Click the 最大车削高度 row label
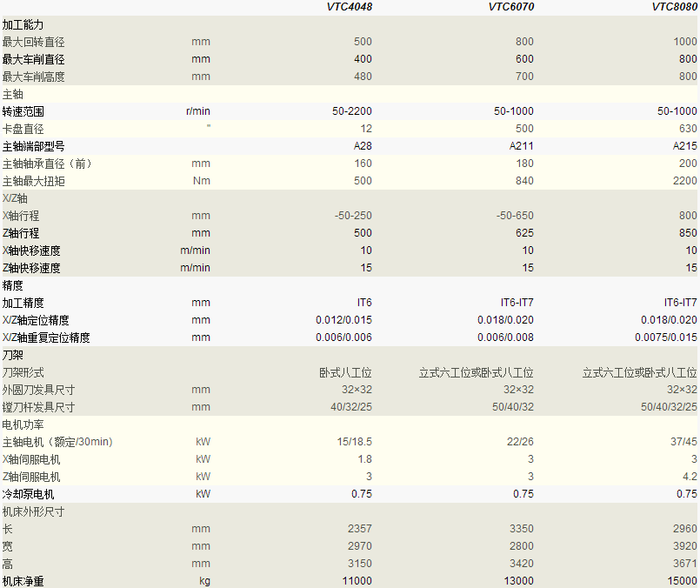The width and height of the screenshot is (700, 588). coord(34,77)
